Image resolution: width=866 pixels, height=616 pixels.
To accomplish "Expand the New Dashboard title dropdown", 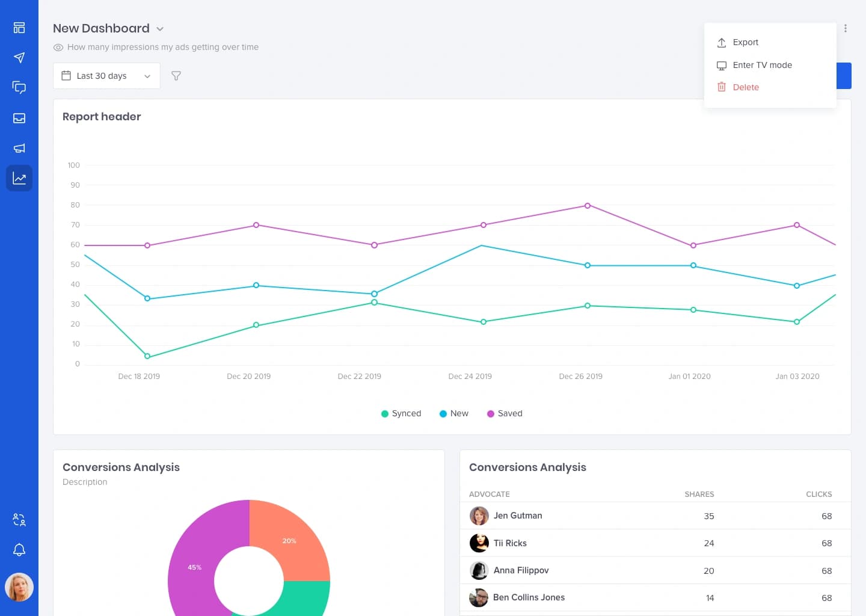I will tap(159, 28).
